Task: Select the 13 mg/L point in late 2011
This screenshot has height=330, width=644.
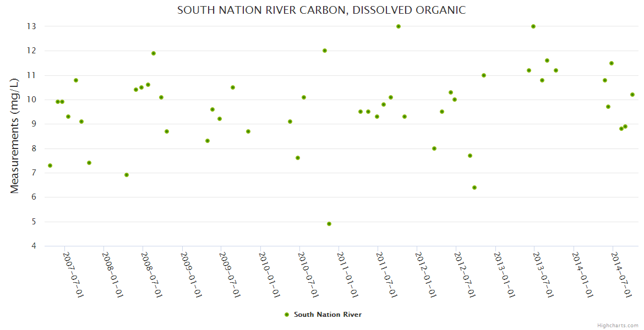Action: (x=399, y=26)
